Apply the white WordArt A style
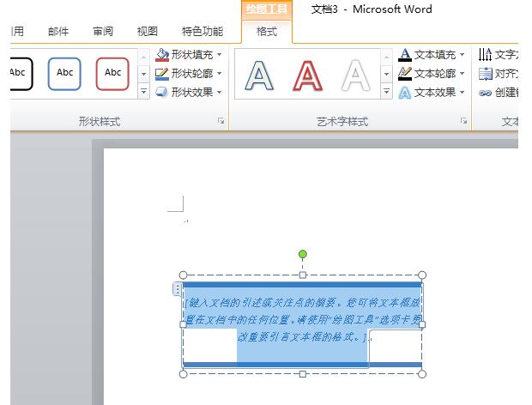The width and height of the screenshot is (532, 405). 355,75
